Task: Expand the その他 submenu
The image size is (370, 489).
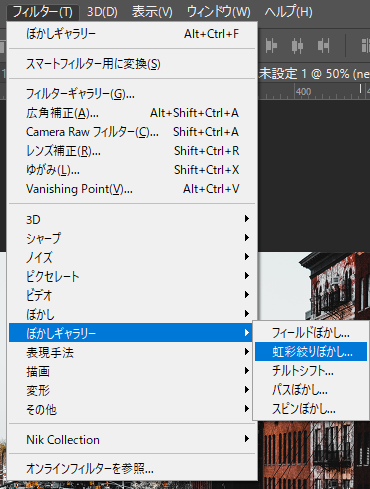Action: tap(132, 409)
